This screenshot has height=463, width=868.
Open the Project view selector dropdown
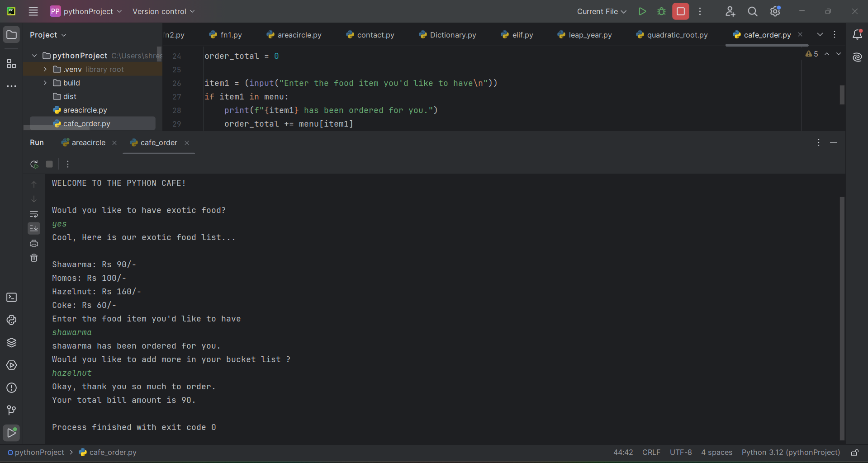[48, 35]
